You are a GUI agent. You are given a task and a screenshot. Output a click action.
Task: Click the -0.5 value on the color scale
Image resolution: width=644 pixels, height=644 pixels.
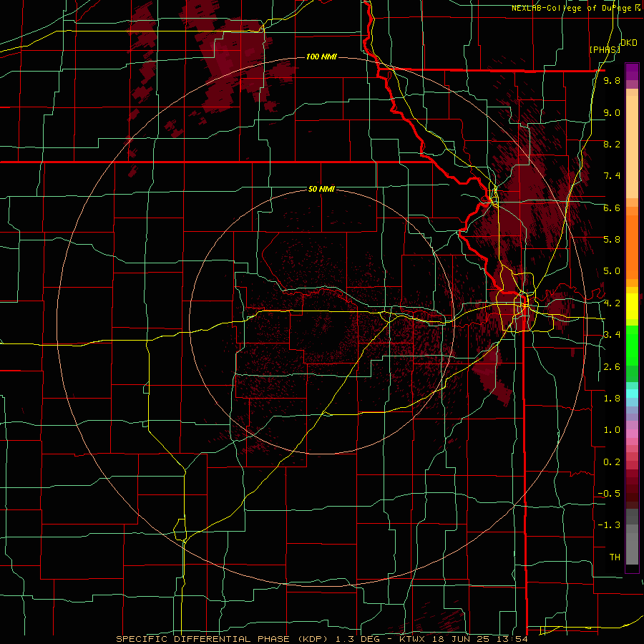coord(609,494)
